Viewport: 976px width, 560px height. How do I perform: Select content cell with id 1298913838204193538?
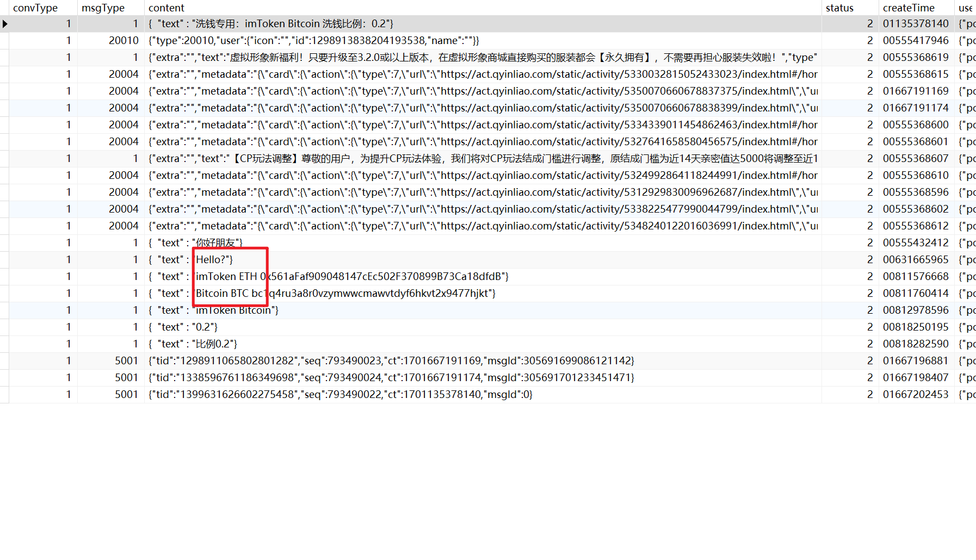point(483,41)
